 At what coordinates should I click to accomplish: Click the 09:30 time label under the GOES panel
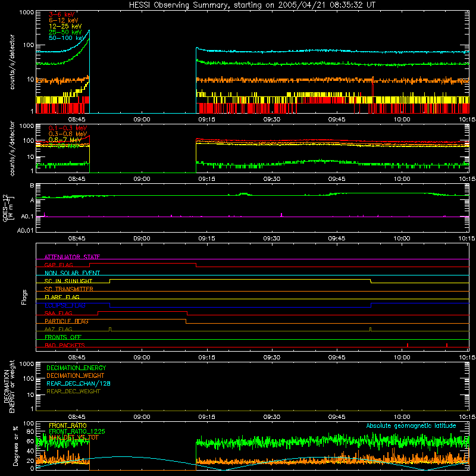coord(272,239)
